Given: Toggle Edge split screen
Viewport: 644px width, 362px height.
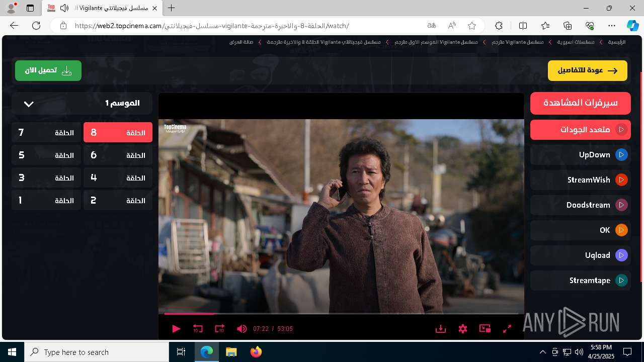Looking at the screenshot, I should (523, 26).
